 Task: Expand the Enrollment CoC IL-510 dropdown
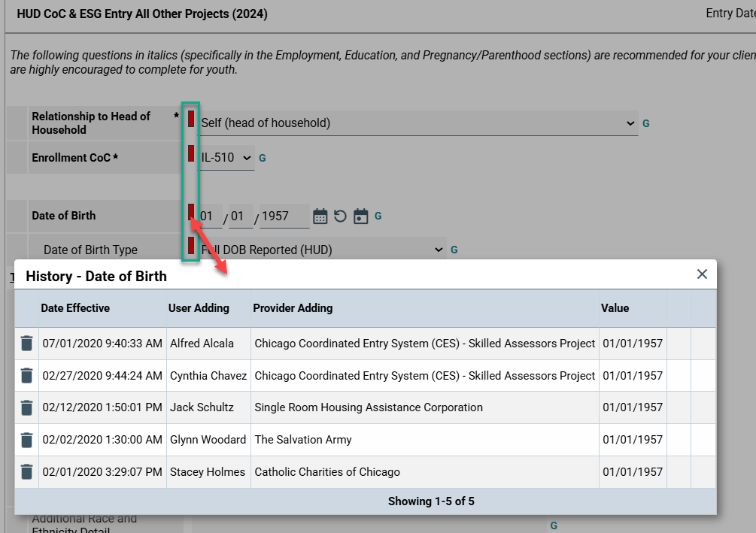tap(227, 158)
